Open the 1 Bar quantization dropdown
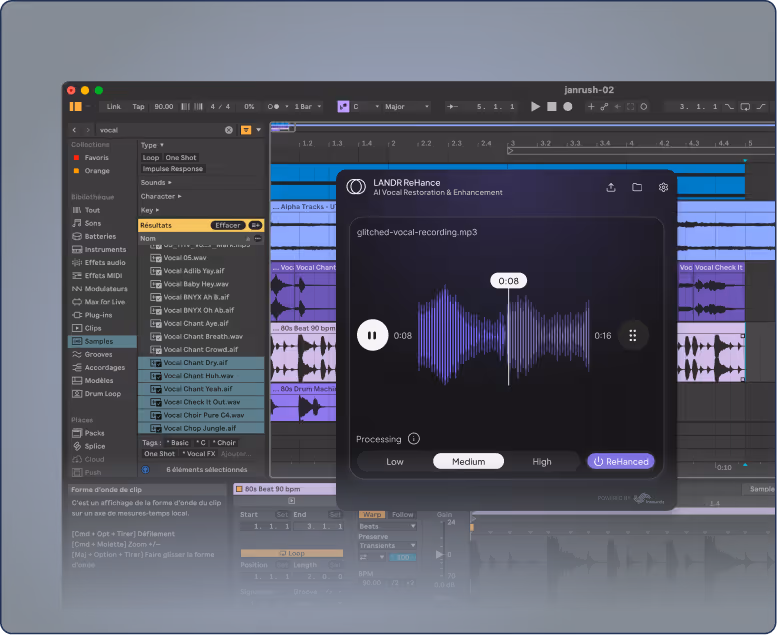This screenshot has width=777, height=635. tap(308, 107)
